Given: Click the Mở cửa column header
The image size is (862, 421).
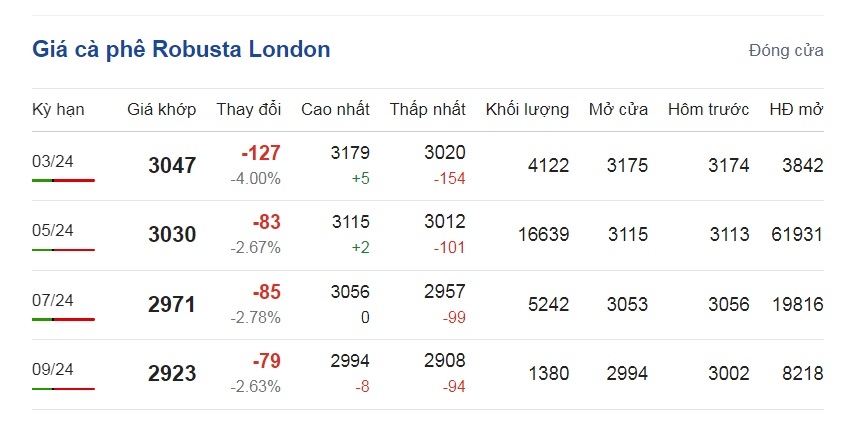Looking at the screenshot, I should pyautogui.click(x=618, y=109).
